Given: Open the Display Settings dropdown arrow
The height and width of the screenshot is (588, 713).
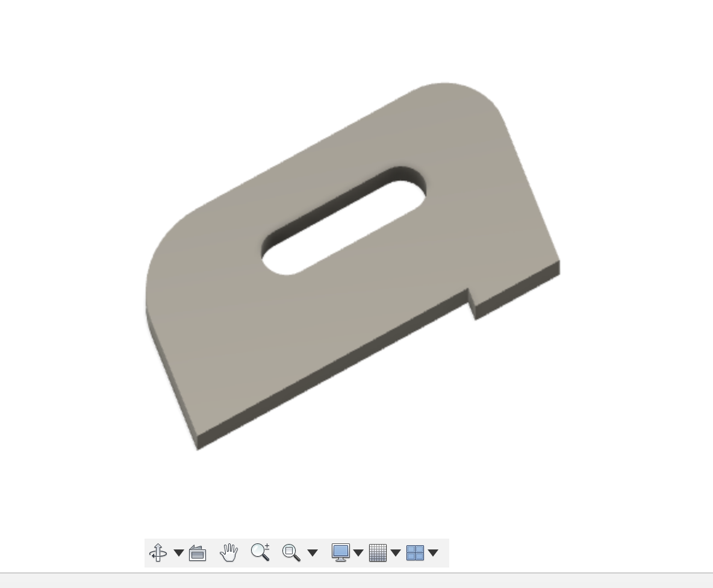Looking at the screenshot, I should click(358, 553).
